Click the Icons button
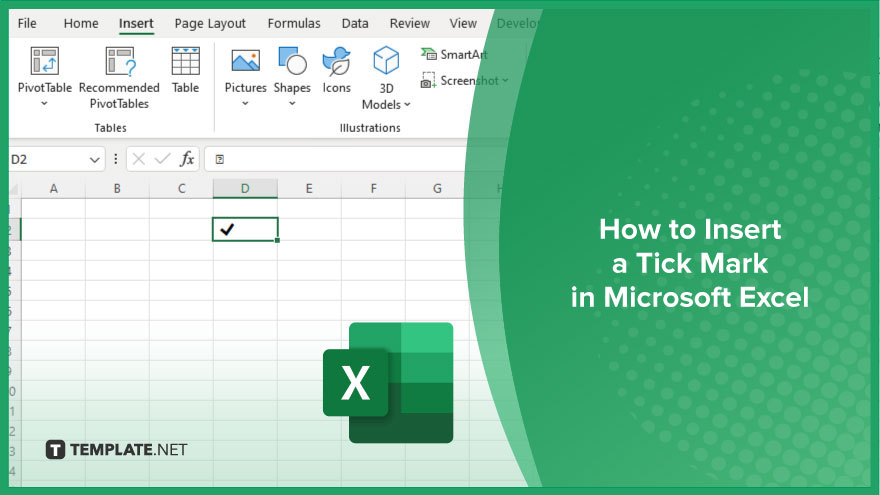The image size is (880, 495). coord(336,71)
